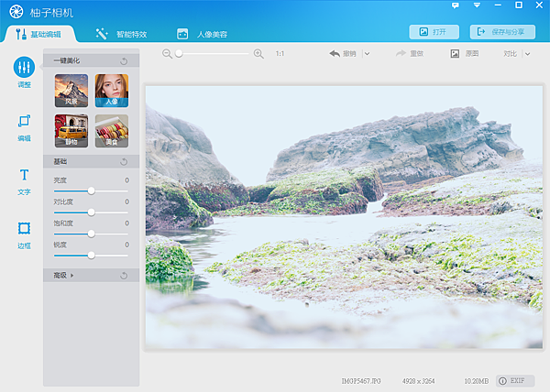Open the 编辑 crop/edit tool
Screen dimensions: 550x392
pyautogui.click(x=24, y=121)
